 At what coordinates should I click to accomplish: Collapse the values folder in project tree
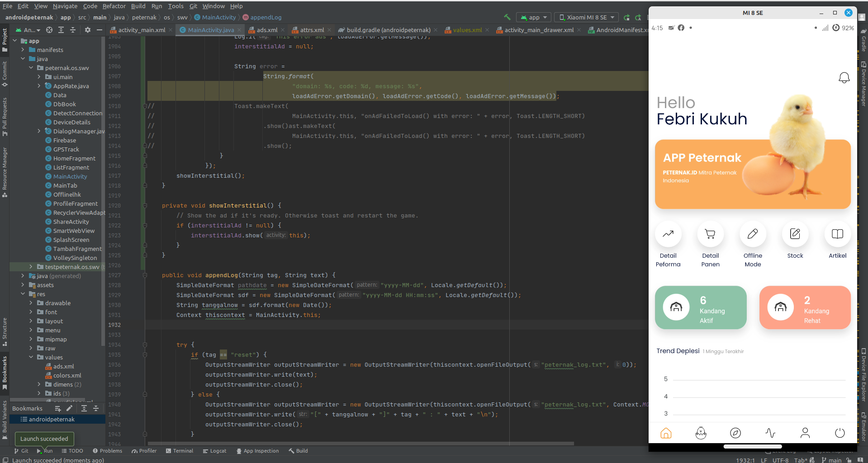tap(31, 357)
